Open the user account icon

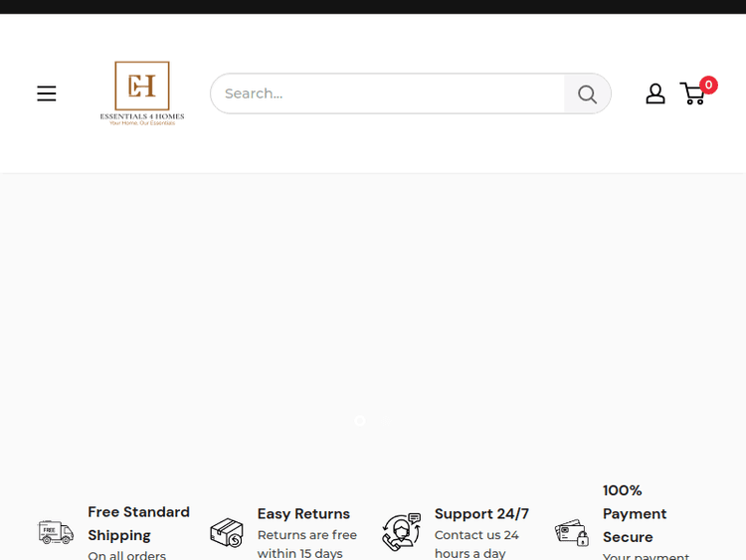click(x=655, y=93)
